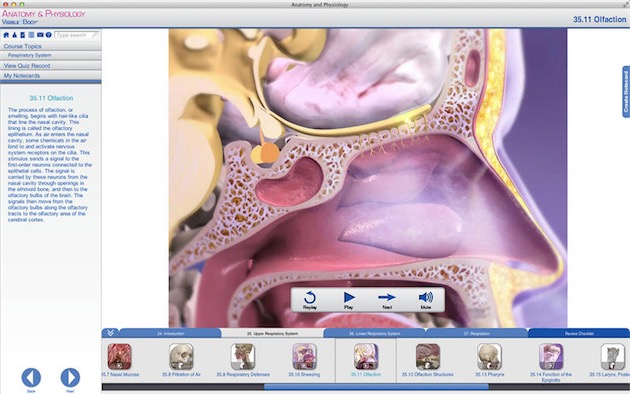Click the thumbnail strip horizontal scrollbar
Image resolution: width=630 pixels, height=394 pixels.
(376, 387)
